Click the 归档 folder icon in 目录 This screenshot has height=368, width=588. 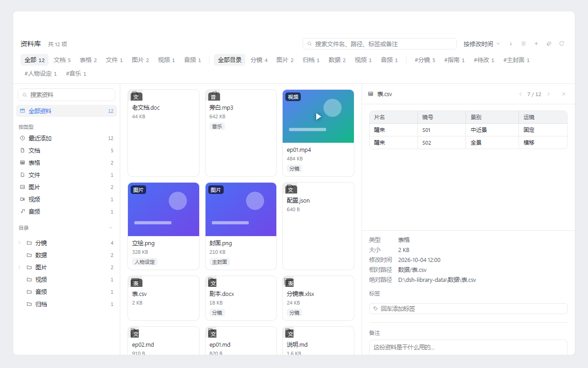coord(29,304)
